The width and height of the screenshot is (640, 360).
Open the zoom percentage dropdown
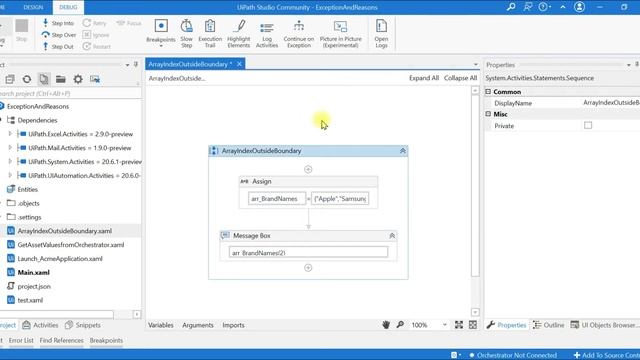[444, 325]
